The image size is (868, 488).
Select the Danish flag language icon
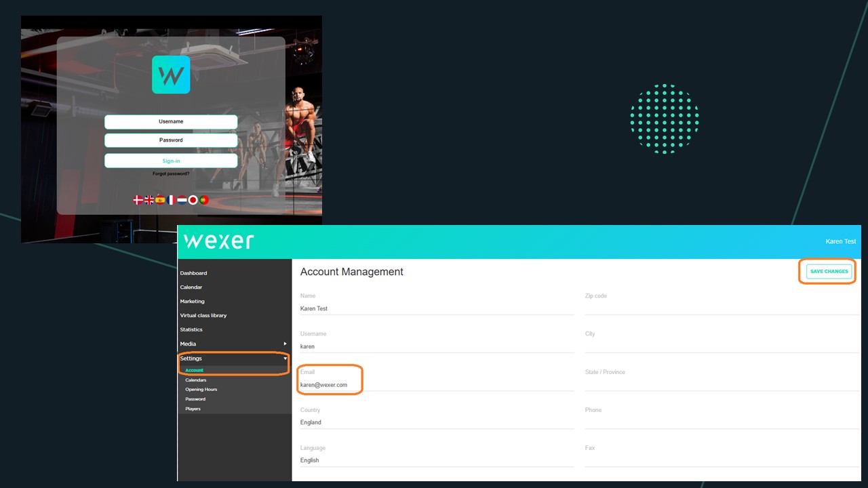138,200
